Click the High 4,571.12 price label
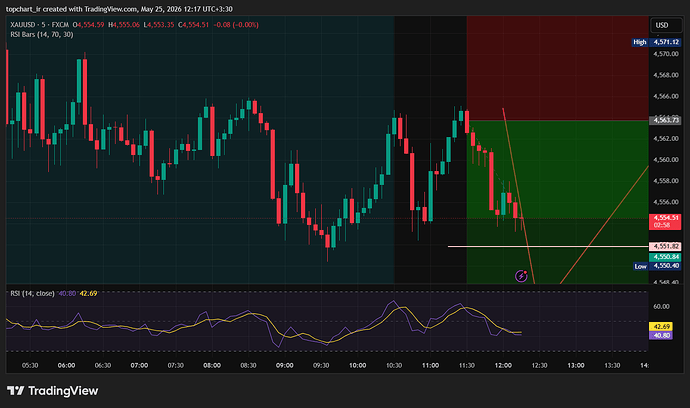 click(657, 42)
